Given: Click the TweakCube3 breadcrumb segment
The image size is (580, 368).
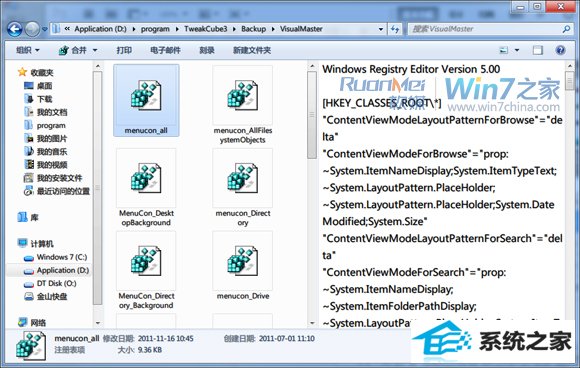Looking at the screenshot, I should 206,29.
